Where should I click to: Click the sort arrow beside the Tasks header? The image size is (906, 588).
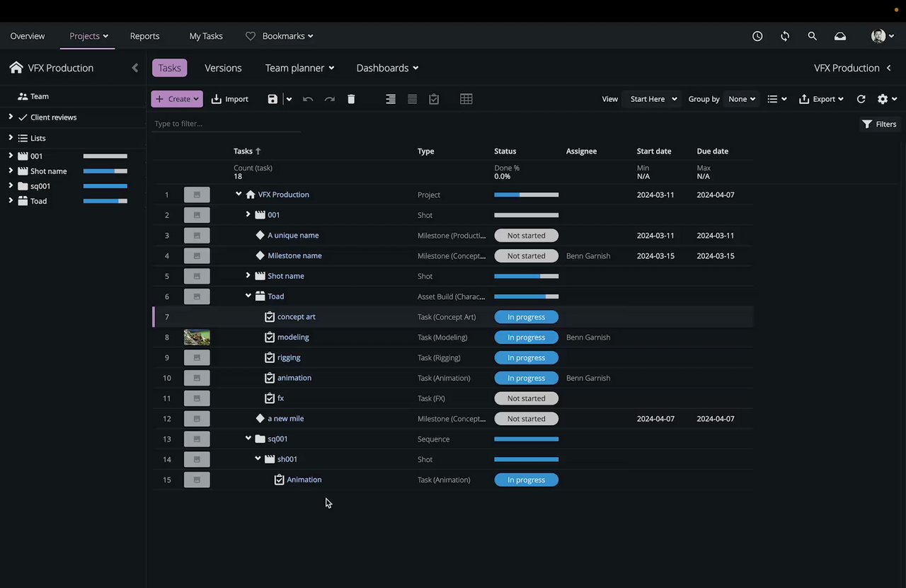(x=258, y=151)
